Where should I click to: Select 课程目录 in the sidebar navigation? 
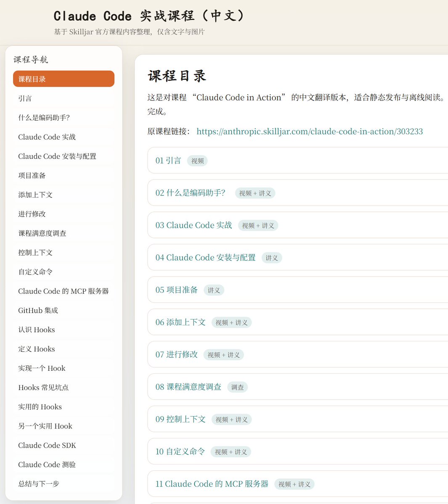64,79
